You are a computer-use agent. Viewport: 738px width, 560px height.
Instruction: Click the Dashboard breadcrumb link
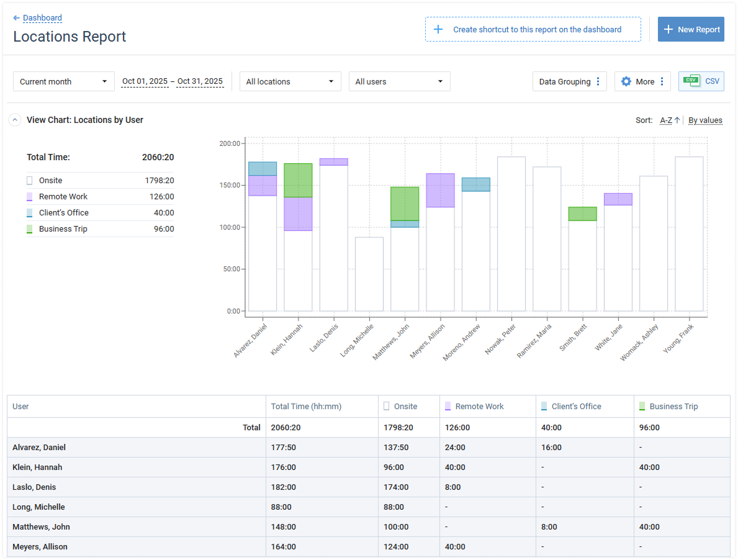(42, 18)
